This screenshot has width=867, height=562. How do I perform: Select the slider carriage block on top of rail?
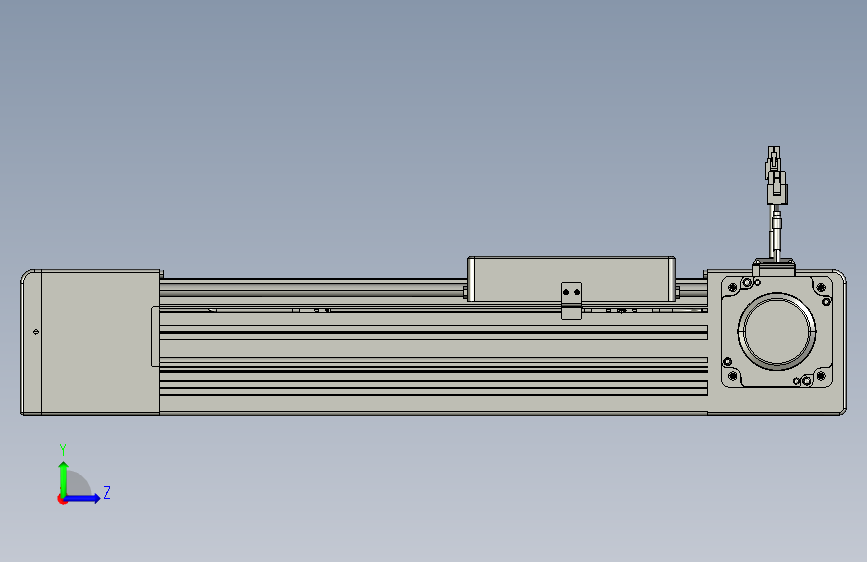571,279
